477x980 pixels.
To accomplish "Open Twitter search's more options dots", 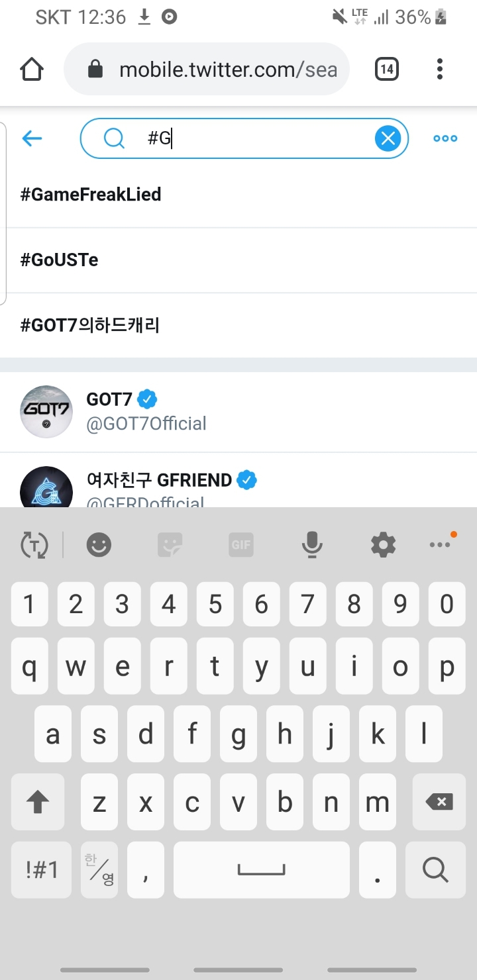I will click(x=445, y=138).
